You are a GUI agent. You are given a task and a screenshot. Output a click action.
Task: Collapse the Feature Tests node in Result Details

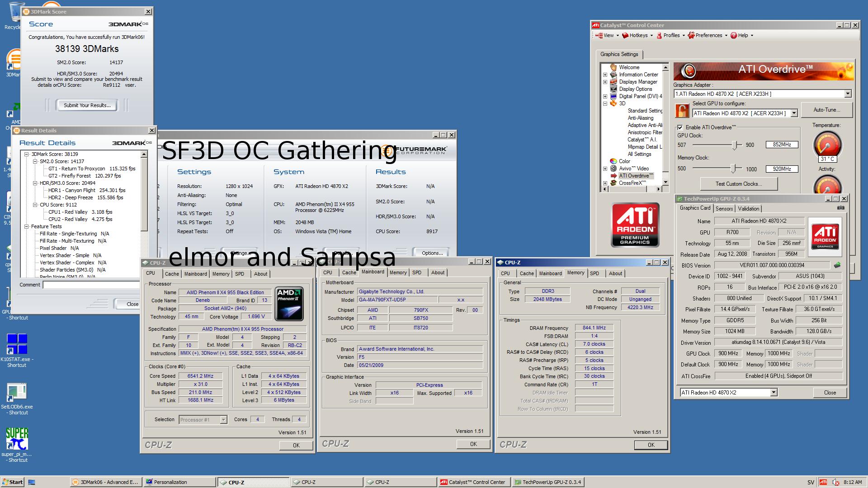[x=26, y=226]
